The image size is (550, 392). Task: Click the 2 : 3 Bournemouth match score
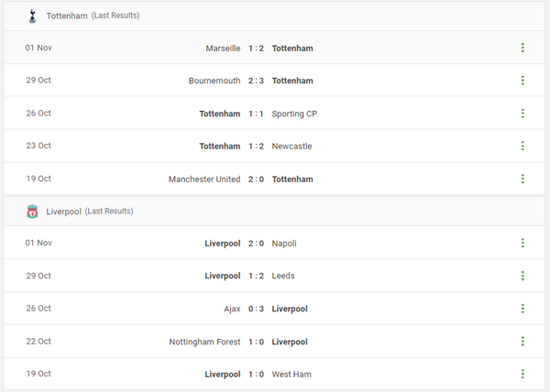tap(257, 81)
